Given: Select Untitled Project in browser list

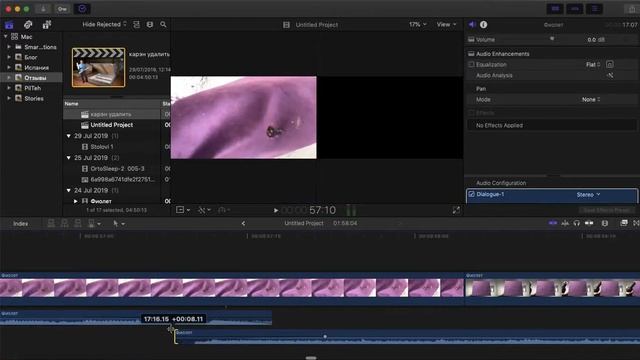Looking at the screenshot, I should tap(111, 125).
